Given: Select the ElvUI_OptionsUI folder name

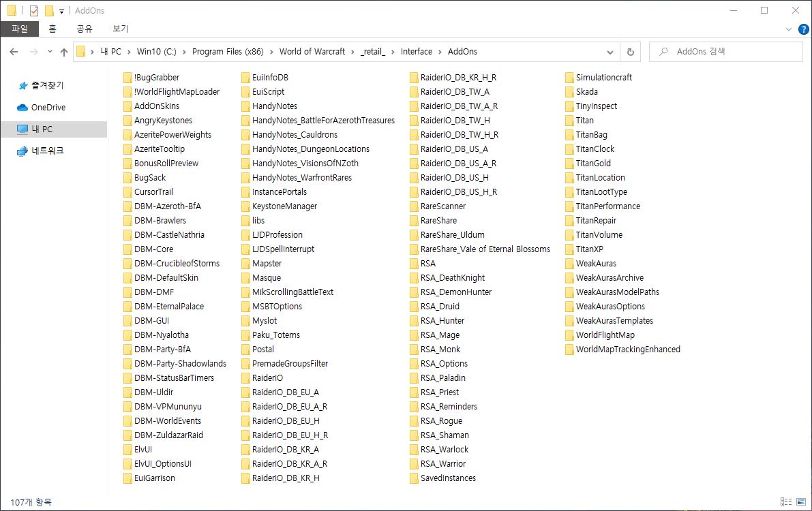Looking at the screenshot, I should click(x=163, y=464).
